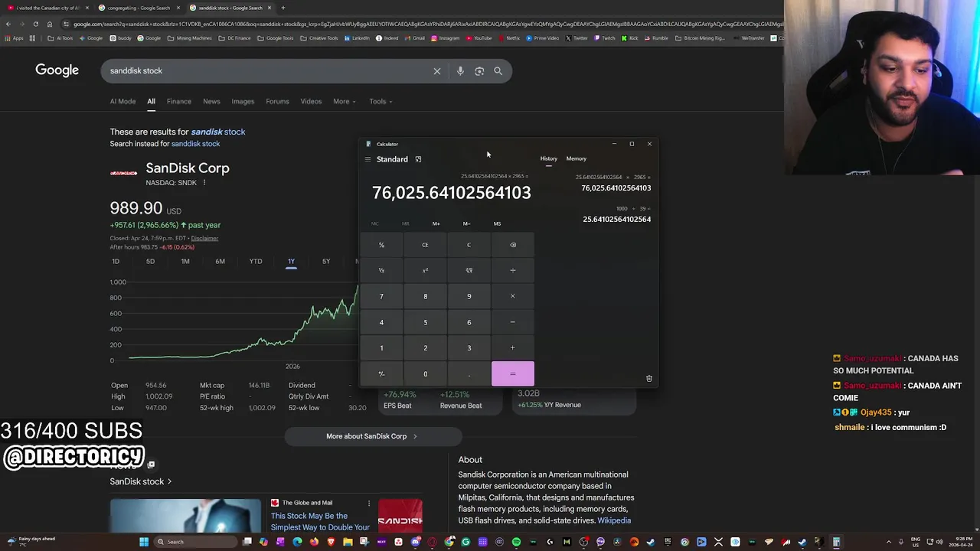This screenshot has width=980, height=551.
Task: Click the reciprocal 1/x key
Action: (x=381, y=270)
